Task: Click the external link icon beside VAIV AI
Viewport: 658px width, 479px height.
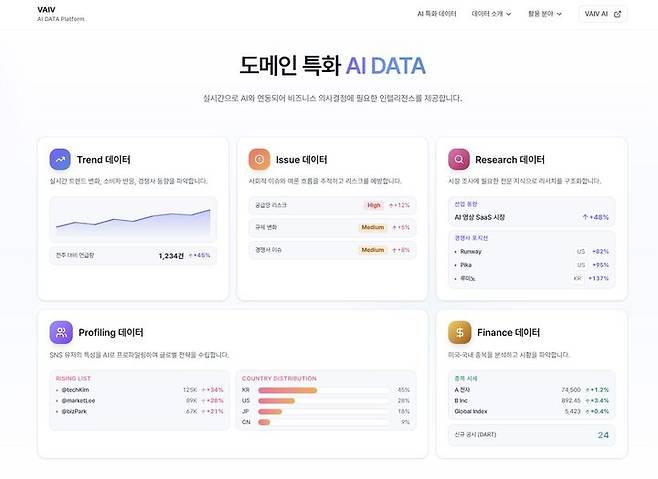Action: tap(617, 14)
